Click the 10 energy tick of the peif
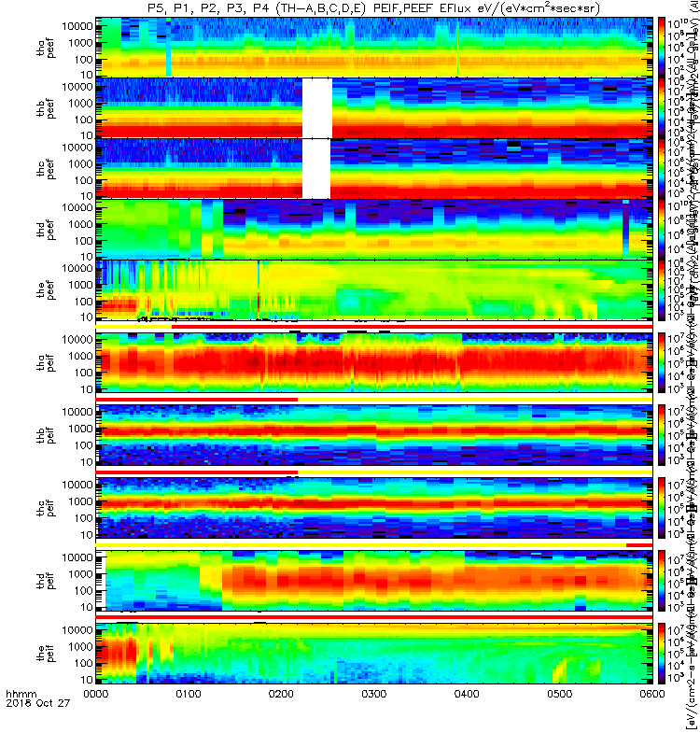700x747 pixels. click(x=87, y=680)
